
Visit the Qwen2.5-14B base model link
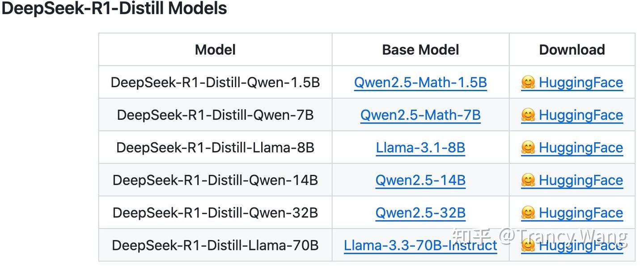tap(420, 181)
